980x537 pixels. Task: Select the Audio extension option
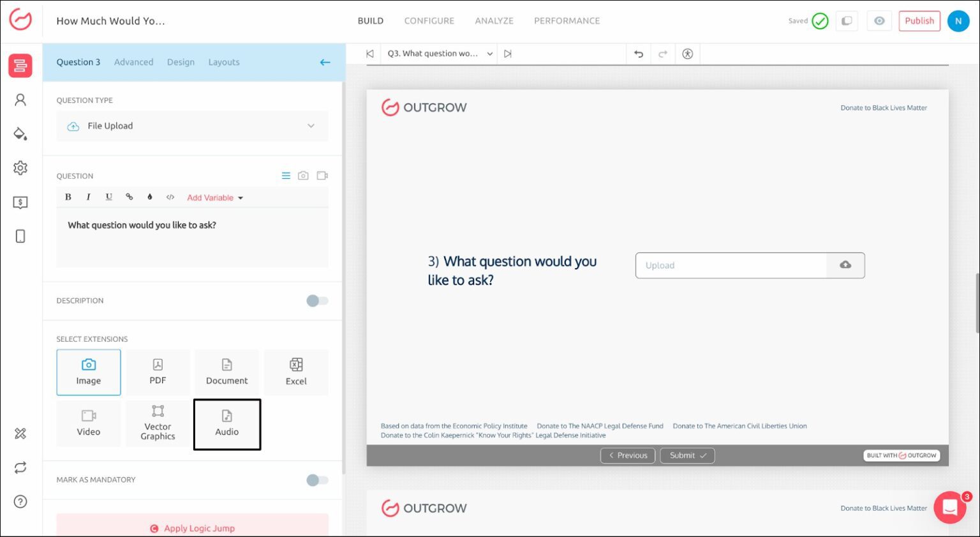tap(226, 424)
